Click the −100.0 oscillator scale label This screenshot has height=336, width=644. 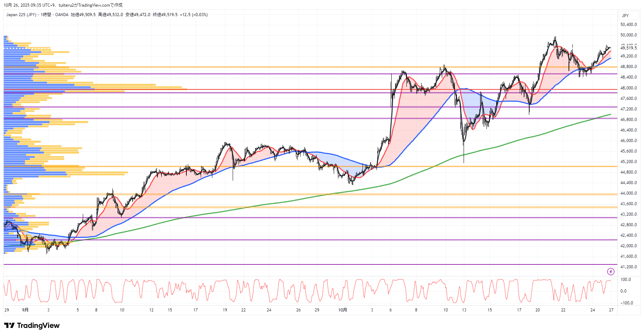[x=626, y=303]
